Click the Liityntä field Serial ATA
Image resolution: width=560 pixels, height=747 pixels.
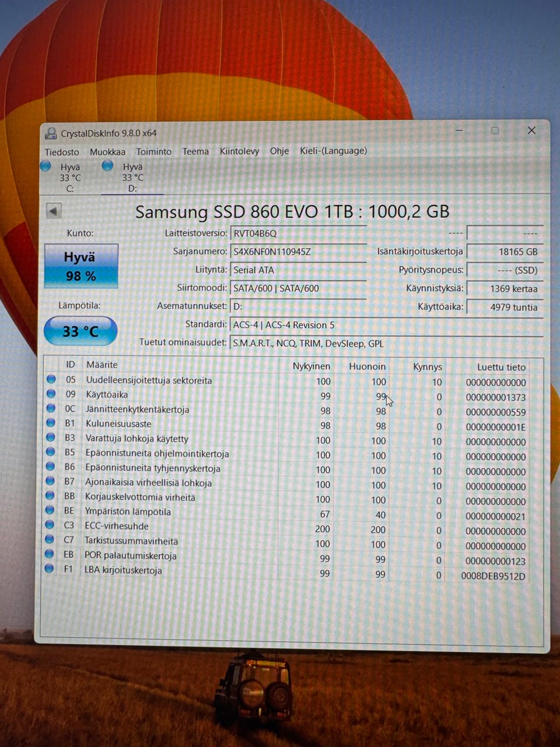(298, 270)
